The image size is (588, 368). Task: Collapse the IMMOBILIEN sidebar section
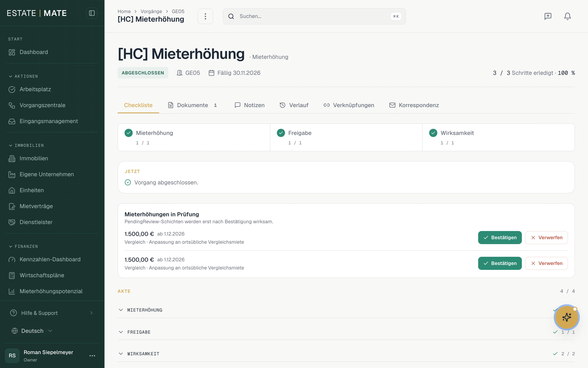pos(26,145)
